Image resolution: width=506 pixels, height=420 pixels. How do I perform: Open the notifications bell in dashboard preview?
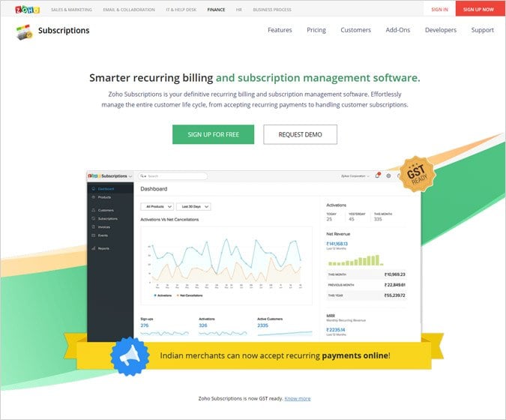point(377,175)
